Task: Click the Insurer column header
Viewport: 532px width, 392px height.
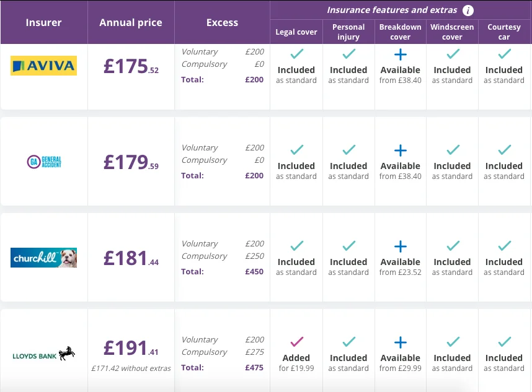Action: (x=44, y=22)
